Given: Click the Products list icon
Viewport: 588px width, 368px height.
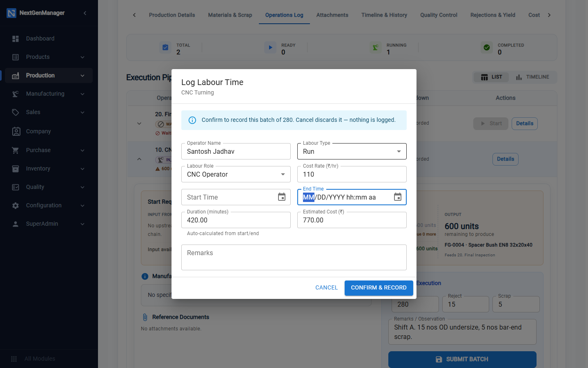Looking at the screenshot, I should [16, 57].
